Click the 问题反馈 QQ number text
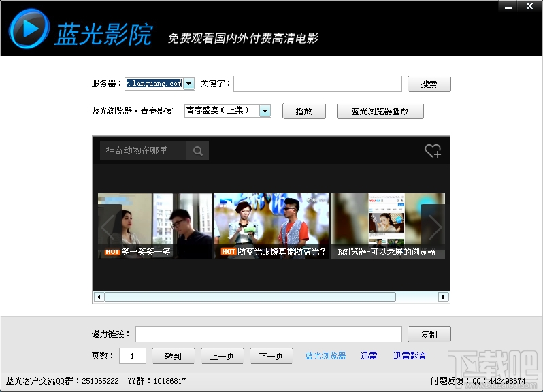Image resolution: width=543 pixels, height=392 pixels. point(478,381)
